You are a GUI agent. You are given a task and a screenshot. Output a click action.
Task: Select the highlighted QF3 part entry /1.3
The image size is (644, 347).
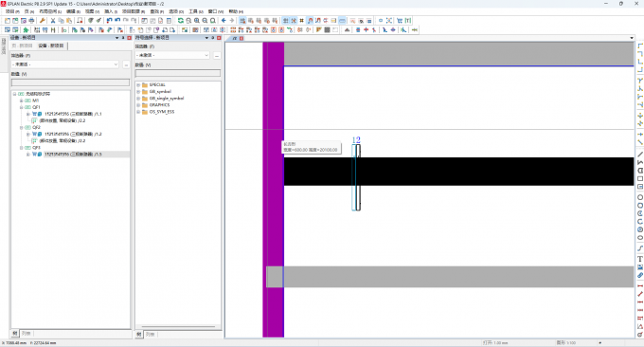point(73,155)
